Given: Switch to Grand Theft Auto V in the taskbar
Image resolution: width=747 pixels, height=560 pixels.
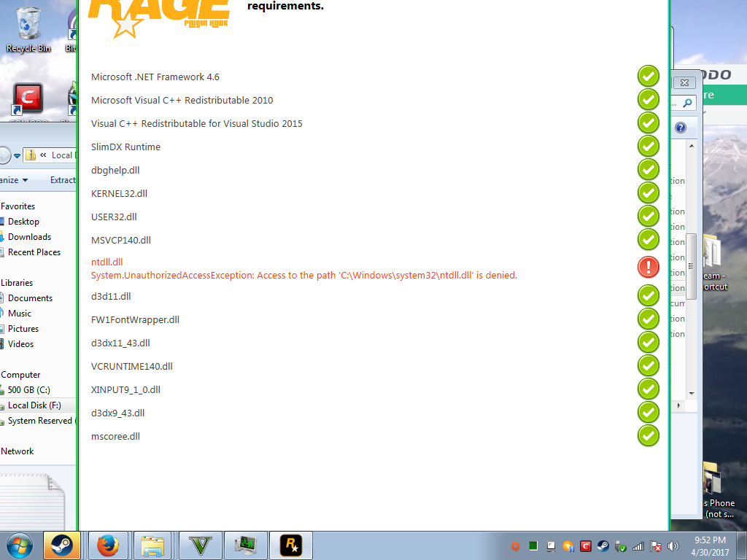Looking at the screenshot, I should click(x=200, y=545).
